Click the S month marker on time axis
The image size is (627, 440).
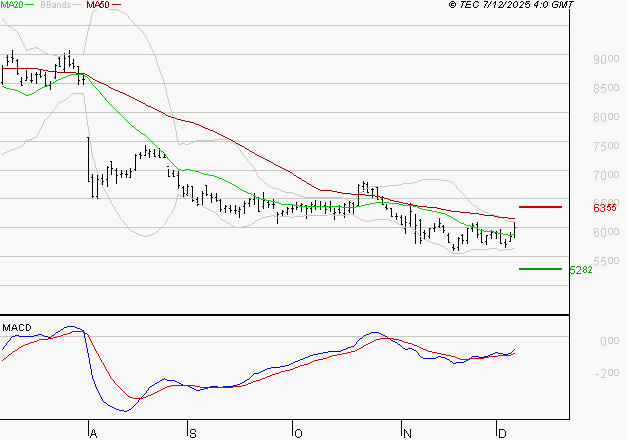click(193, 433)
